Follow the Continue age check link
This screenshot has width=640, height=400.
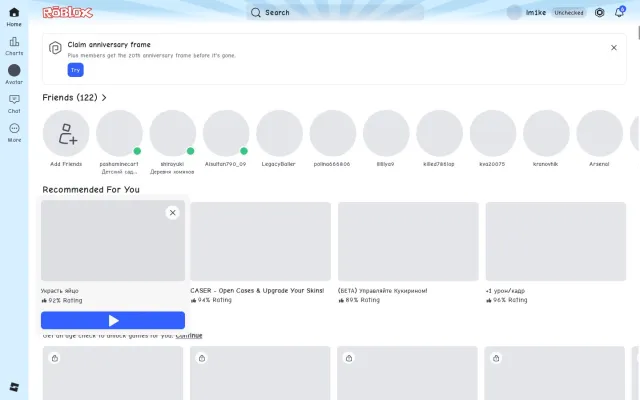[x=189, y=336]
